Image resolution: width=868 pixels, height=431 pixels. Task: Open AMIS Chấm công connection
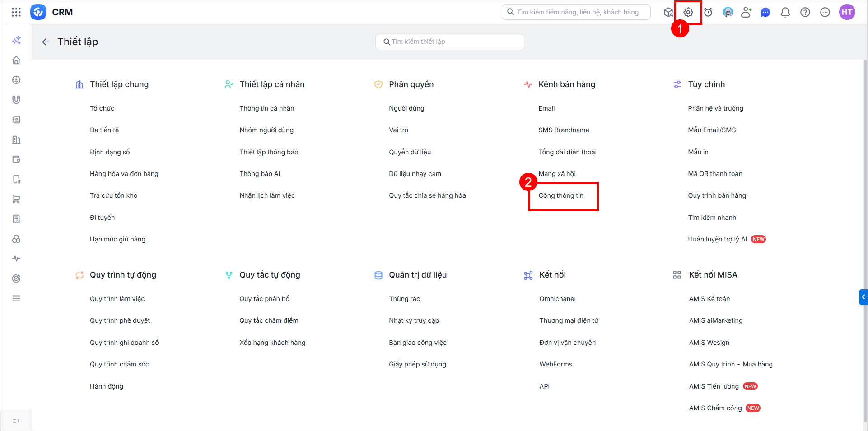(x=715, y=408)
